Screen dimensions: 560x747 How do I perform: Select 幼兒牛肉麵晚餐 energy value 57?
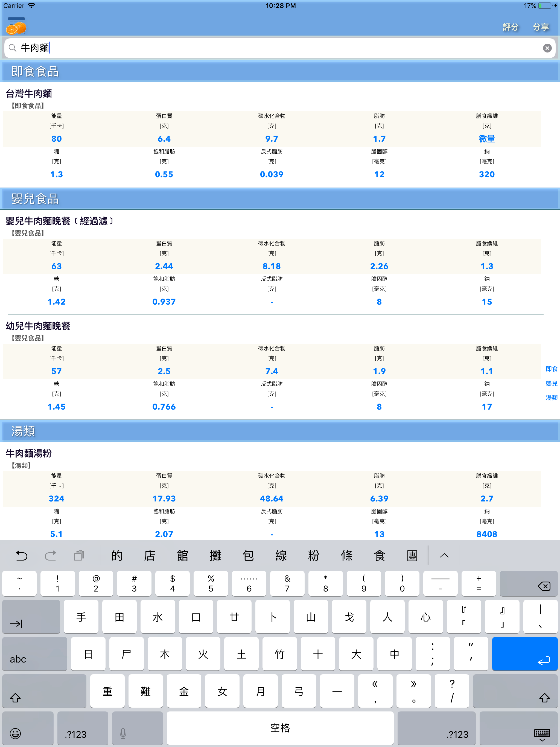56,371
